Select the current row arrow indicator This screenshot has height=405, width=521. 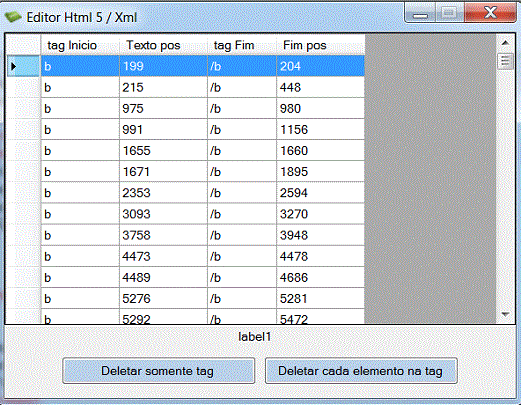coord(13,66)
